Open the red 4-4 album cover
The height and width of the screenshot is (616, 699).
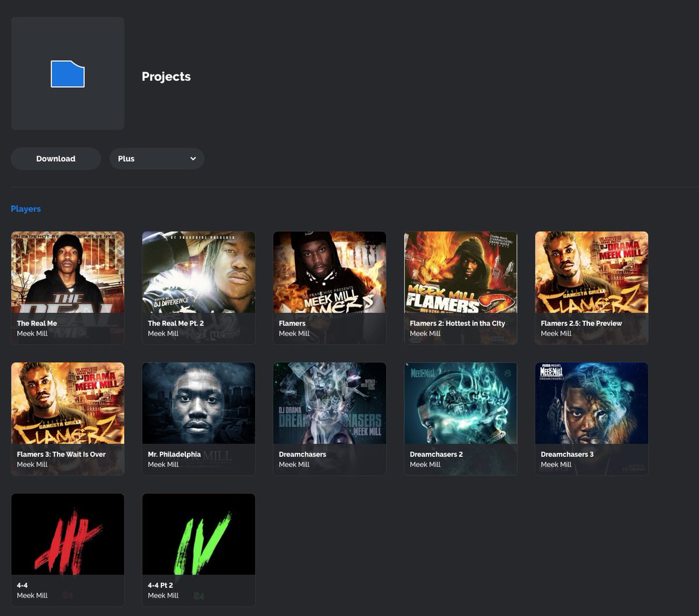[x=68, y=534]
